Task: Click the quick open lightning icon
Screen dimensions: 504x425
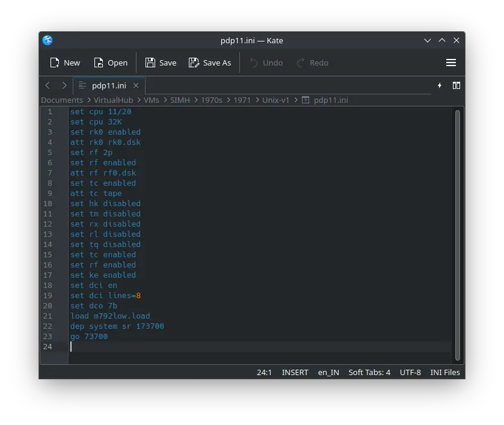Action: [x=440, y=85]
